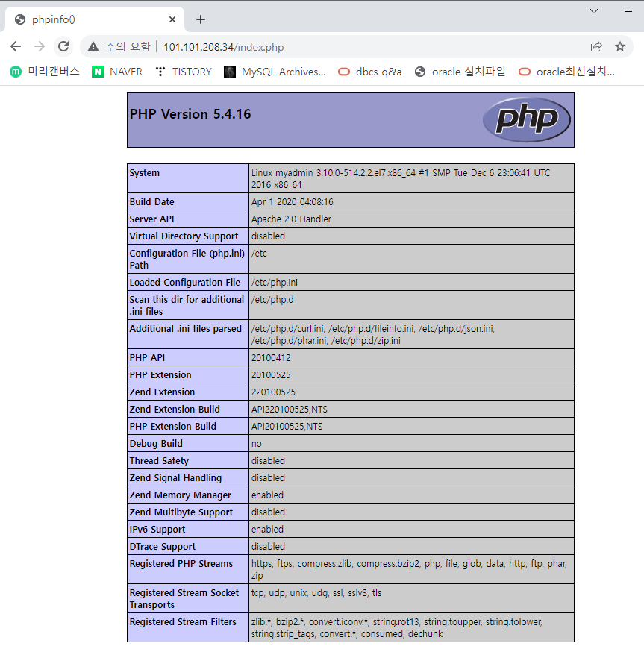Click the PHP logo image

pos(527,120)
